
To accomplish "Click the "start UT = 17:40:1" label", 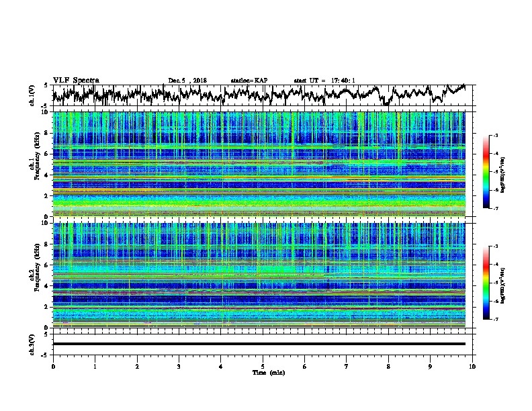I will click(324, 81).
